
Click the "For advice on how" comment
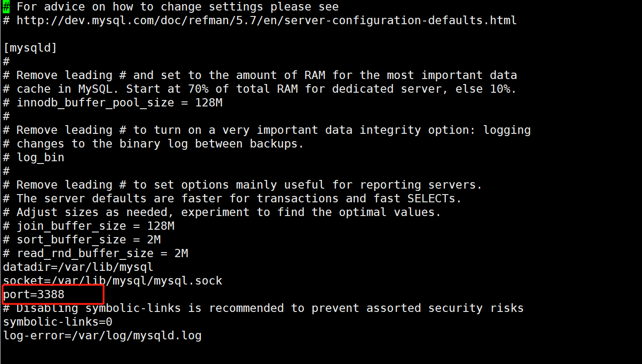point(177,7)
